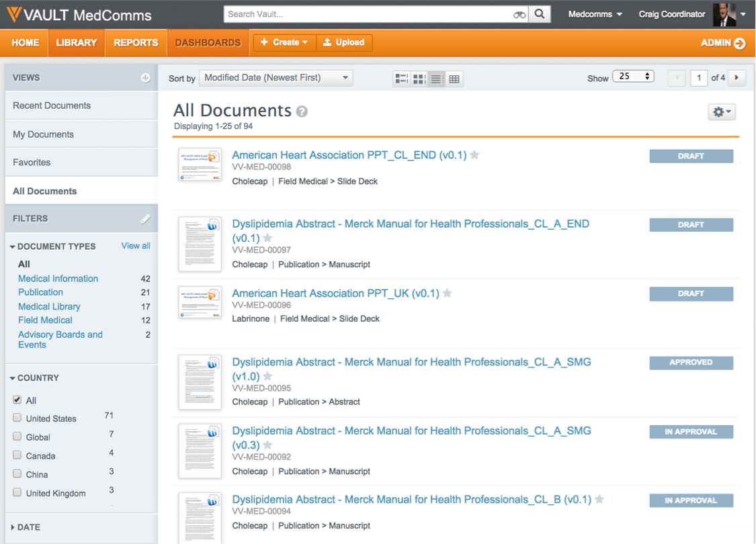Switch to the detail list view icon
This screenshot has height=544, width=756.
[x=401, y=79]
